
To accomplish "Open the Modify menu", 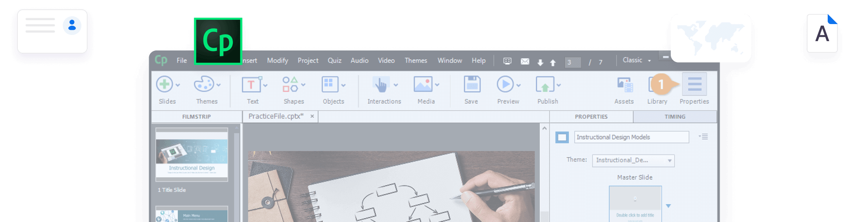I will 277,61.
